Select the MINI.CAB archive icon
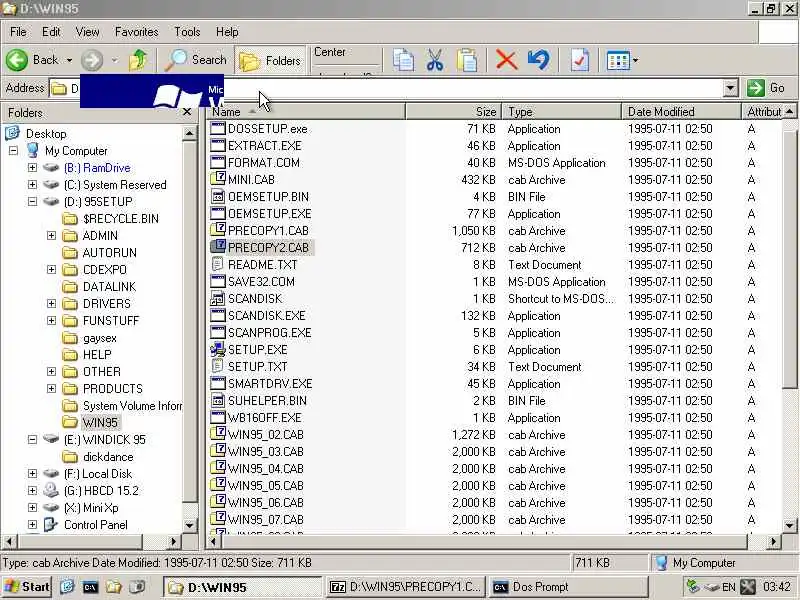800x600 pixels. 218,179
